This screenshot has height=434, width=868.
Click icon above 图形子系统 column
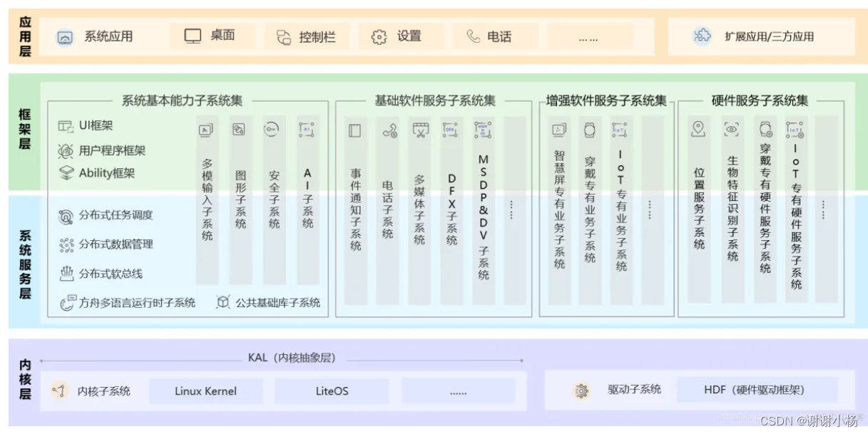(239, 130)
